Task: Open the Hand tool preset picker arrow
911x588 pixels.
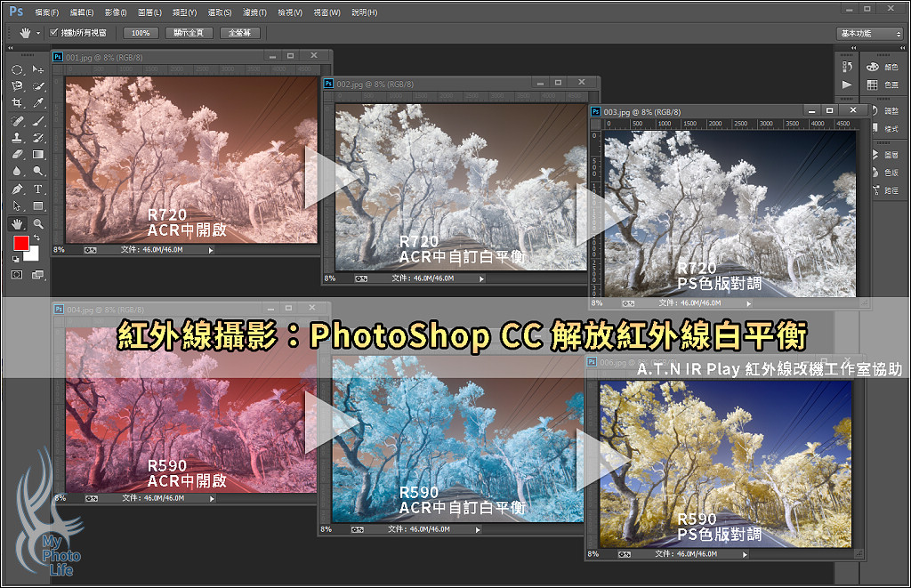Action: point(39,33)
